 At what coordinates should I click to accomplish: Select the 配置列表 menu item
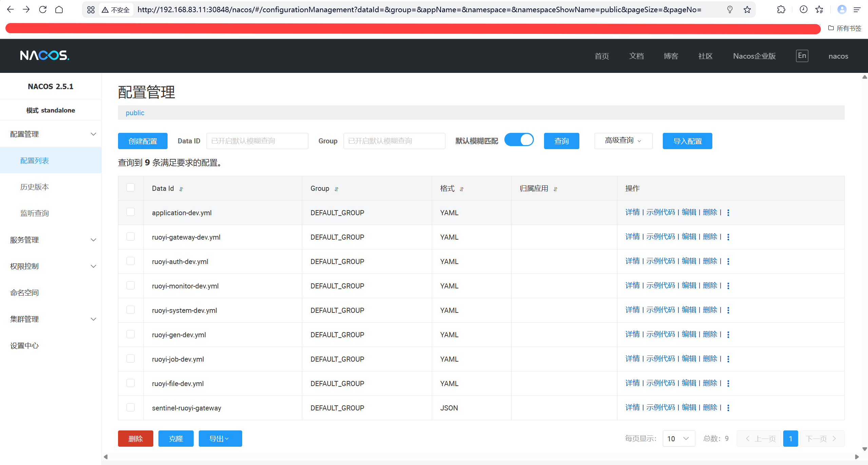[51, 161]
